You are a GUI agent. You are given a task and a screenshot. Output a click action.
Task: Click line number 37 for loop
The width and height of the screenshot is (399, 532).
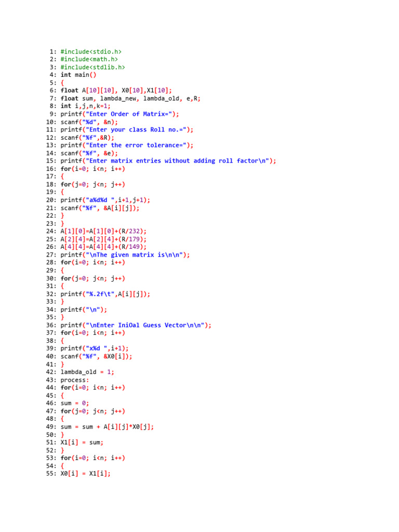92,333
